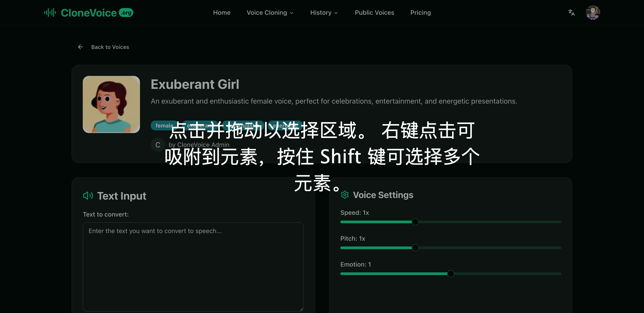The height and width of the screenshot is (313, 644).
Task: Click the Voice Settings gear icon
Action: pyautogui.click(x=345, y=195)
